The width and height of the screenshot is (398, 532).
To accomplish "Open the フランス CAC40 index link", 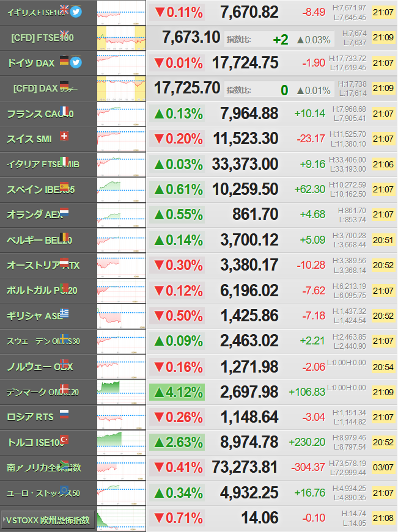I will [x=40, y=114].
